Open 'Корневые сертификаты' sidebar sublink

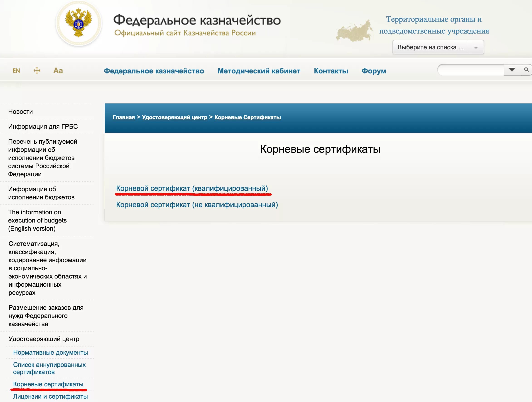[48, 384]
